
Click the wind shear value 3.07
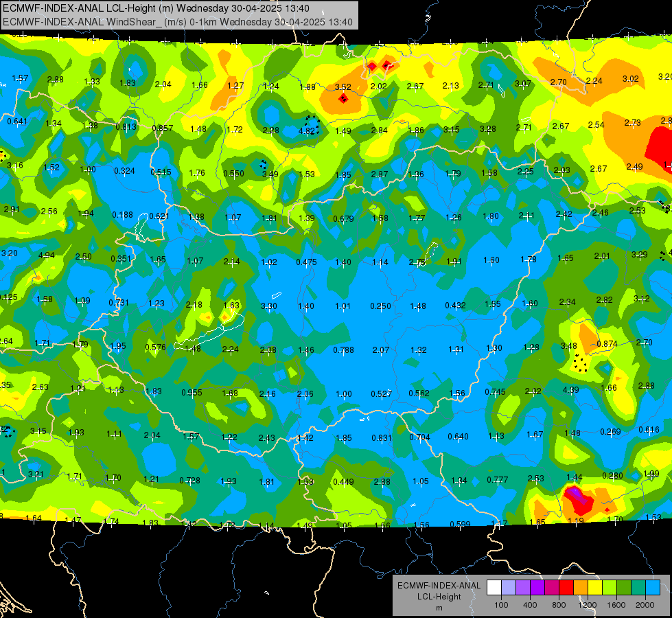(x=523, y=84)
